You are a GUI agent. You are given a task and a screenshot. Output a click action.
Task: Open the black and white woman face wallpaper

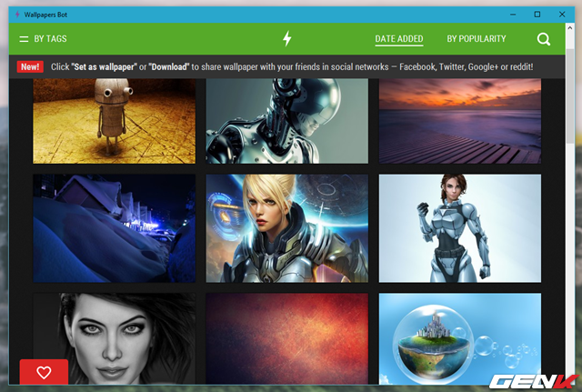(x=115, y=338)
